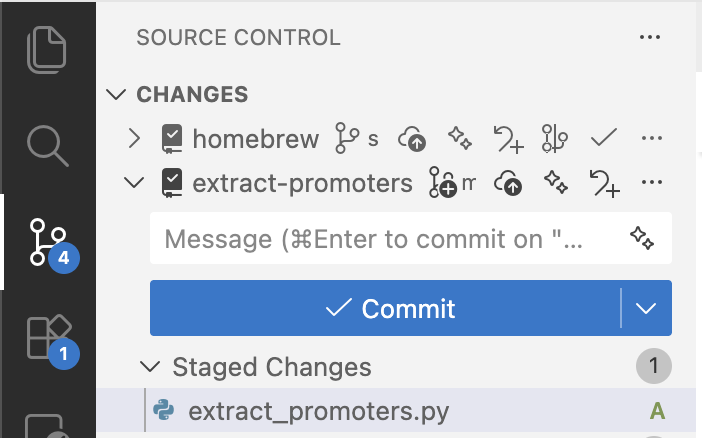Viewport: 702px width, 438px height.
Task: Open the Extensions view in activity bar
Action: 47,340
